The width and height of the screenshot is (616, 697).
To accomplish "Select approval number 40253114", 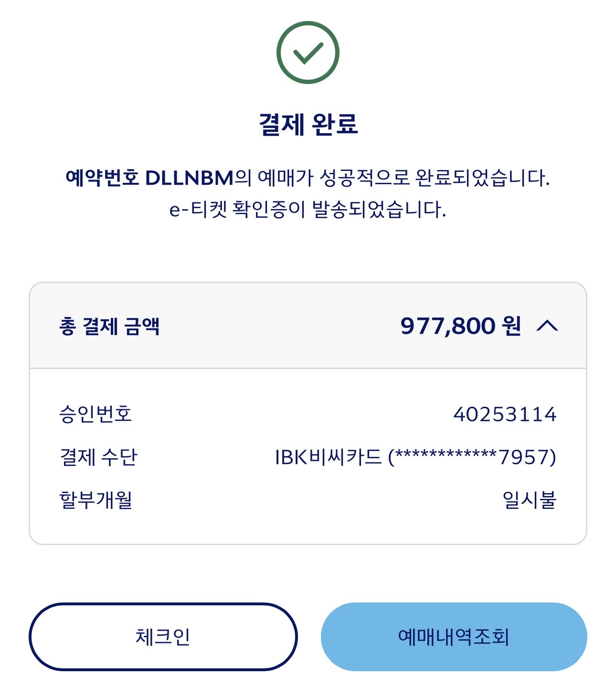I will pyautogui.click(x=505, y=414).
